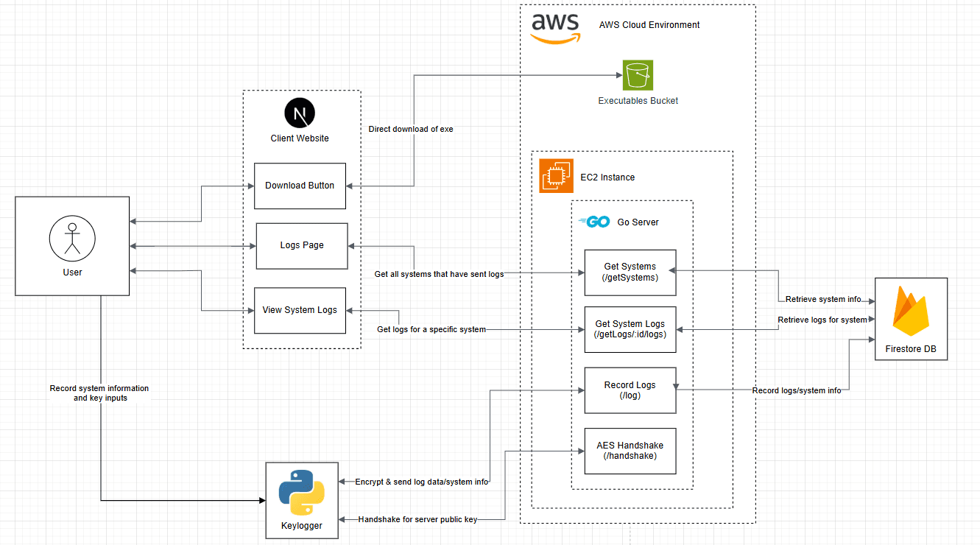Select the Next.js logo icon
Screen dimensions: 980x545
pos(300,113)
